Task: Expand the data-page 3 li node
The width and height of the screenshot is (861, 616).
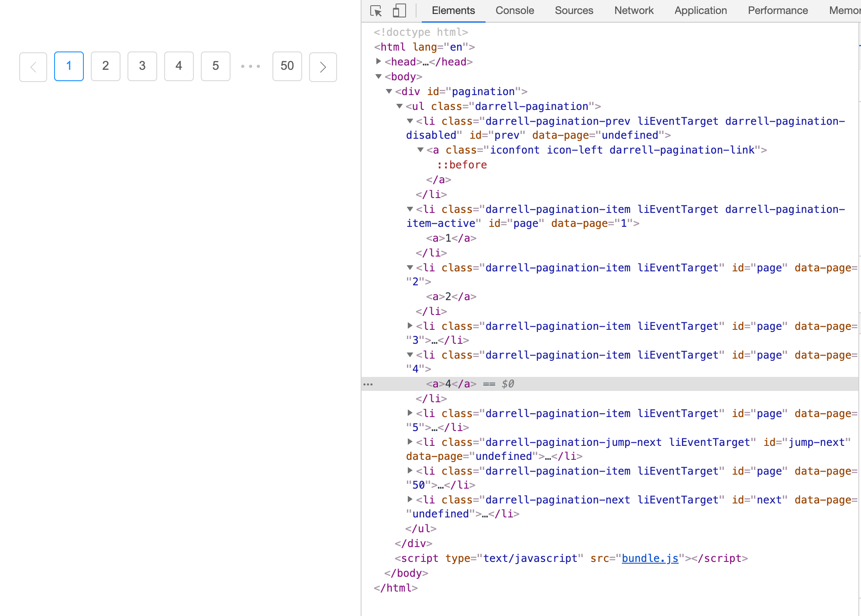Action: [410, 325]
